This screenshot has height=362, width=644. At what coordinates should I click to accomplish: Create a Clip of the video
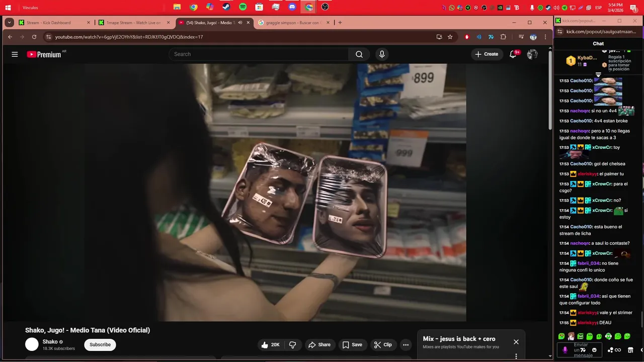coord(383,345)
